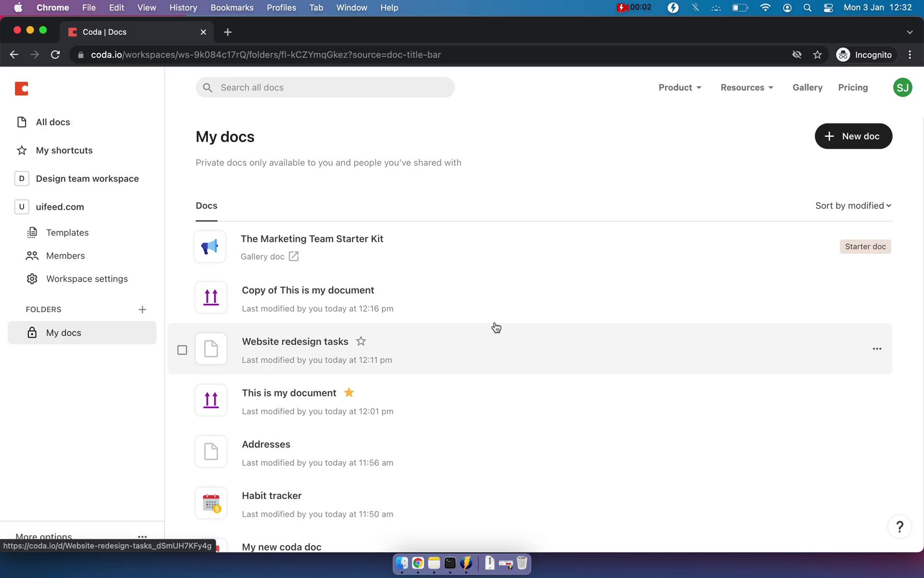Open a new browser tab

(228, 32)
